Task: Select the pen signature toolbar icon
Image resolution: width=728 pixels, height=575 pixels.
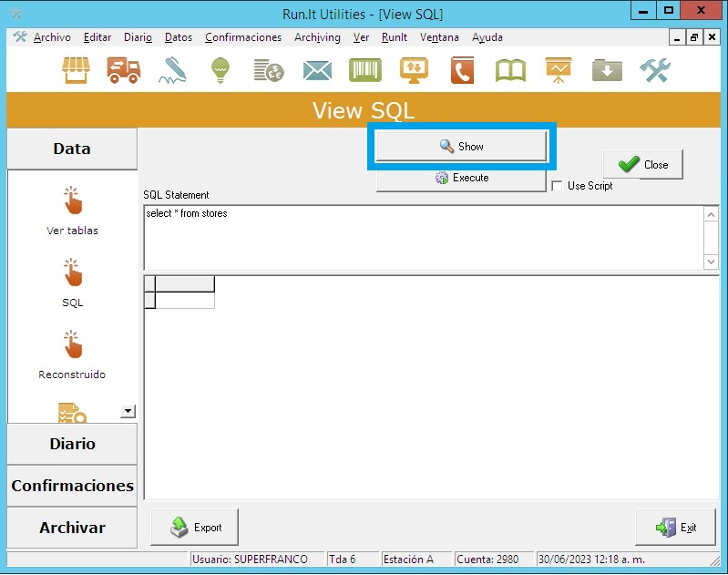Action: (x=173, y=70)
